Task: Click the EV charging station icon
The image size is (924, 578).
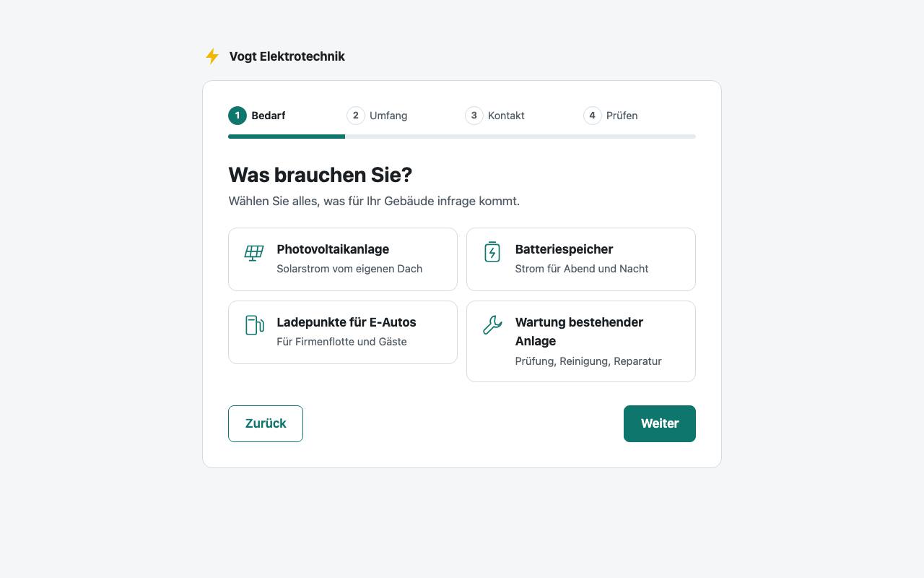Action: (254, 325)
